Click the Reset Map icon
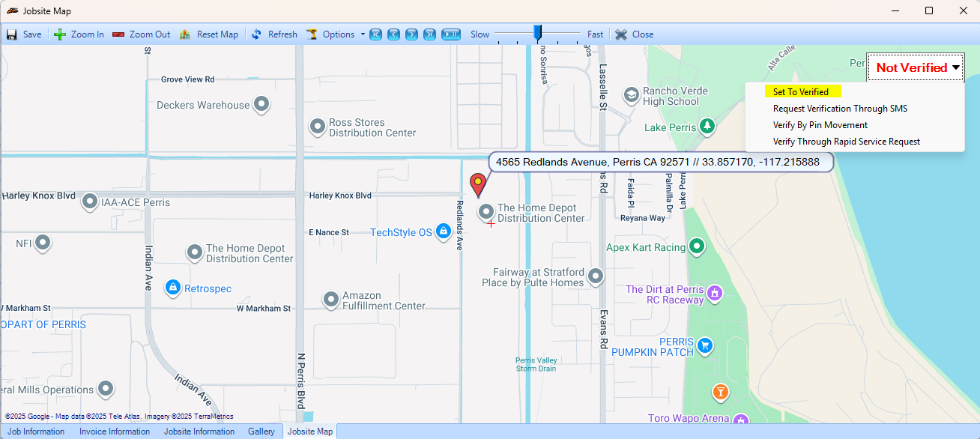 coord(185,34)
